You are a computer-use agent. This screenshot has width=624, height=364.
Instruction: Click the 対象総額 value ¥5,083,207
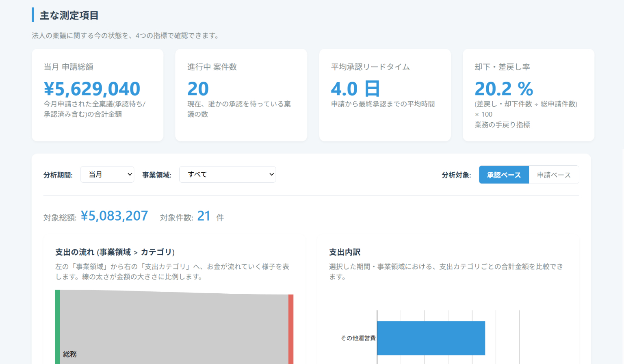pos(115,216)
